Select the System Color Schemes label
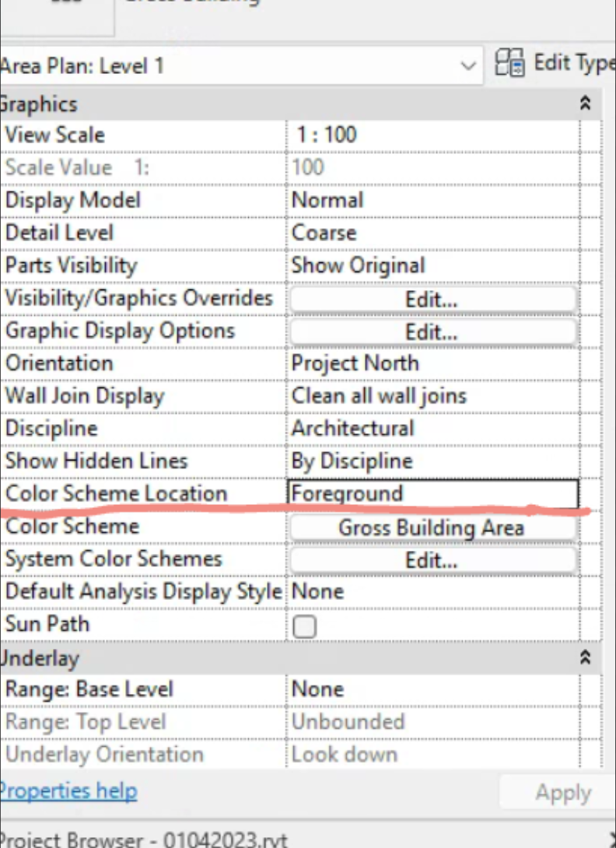 click(x=114, y=559)
